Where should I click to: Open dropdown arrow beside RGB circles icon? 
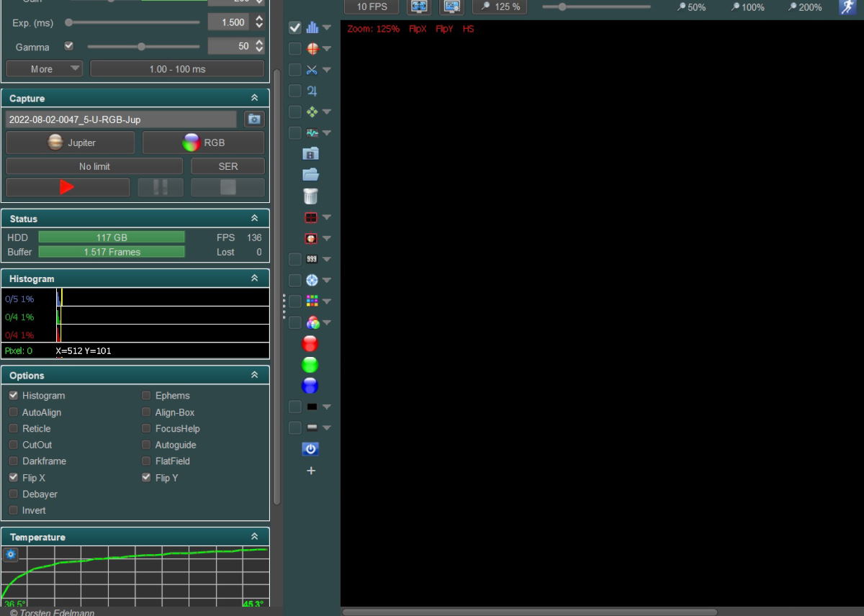327,323
